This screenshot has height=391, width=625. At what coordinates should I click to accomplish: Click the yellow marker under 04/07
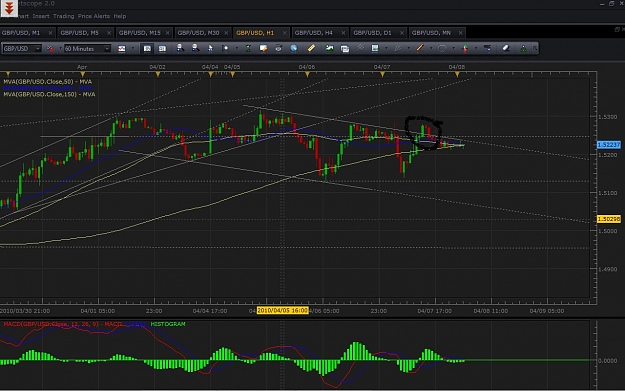tap(382, 75)
